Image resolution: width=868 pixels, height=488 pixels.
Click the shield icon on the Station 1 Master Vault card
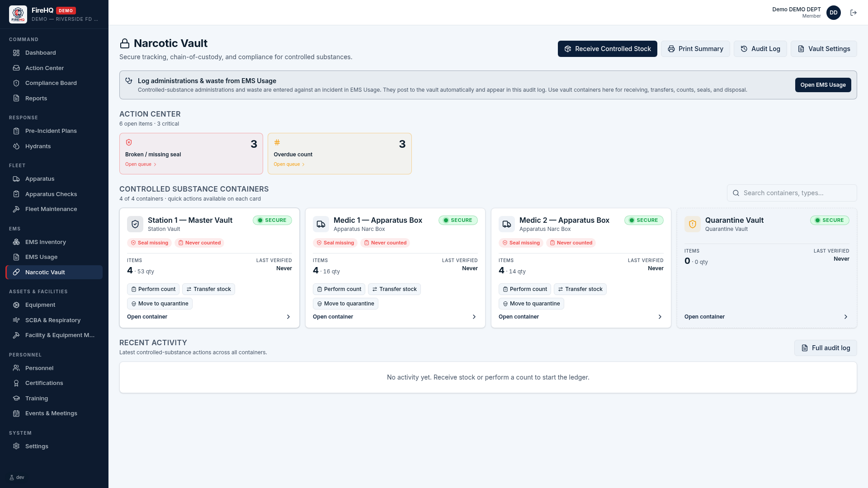click(x=135, y=224)
